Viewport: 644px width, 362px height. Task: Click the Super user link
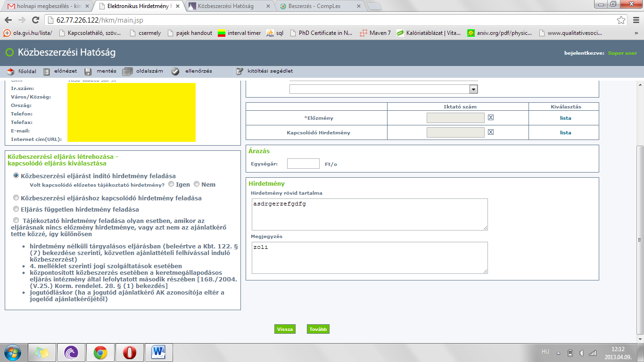tap(622, 53)
